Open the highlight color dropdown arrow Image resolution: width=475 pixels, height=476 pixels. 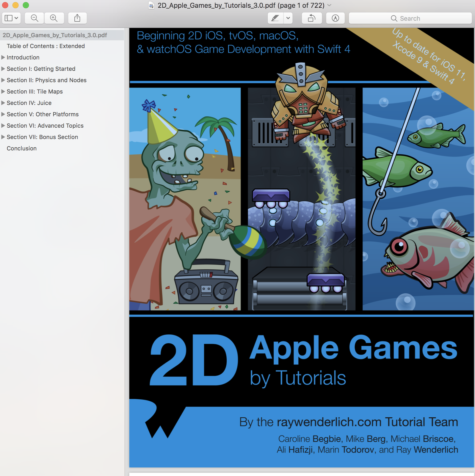pyautogui.click(x=288, y=18)
